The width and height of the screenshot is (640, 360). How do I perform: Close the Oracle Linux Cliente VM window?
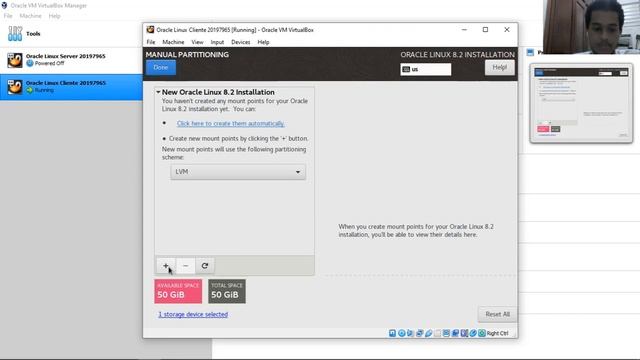[x=507, y=29]
